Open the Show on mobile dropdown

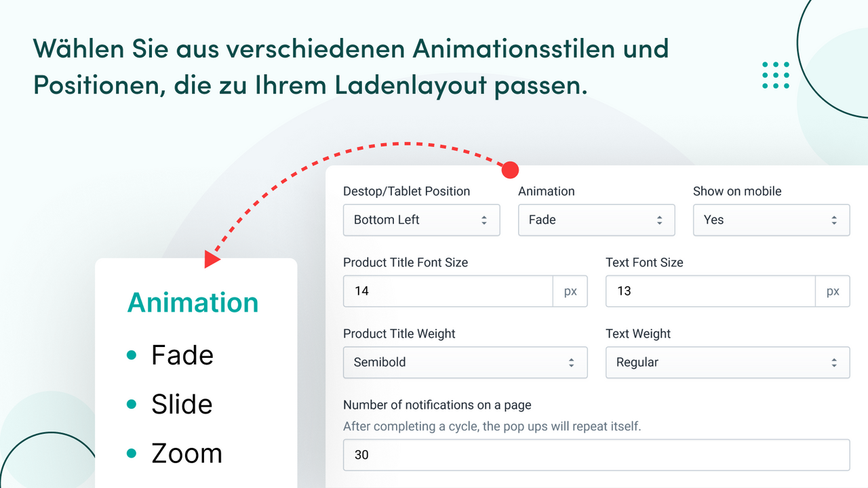tap(771, 220)
